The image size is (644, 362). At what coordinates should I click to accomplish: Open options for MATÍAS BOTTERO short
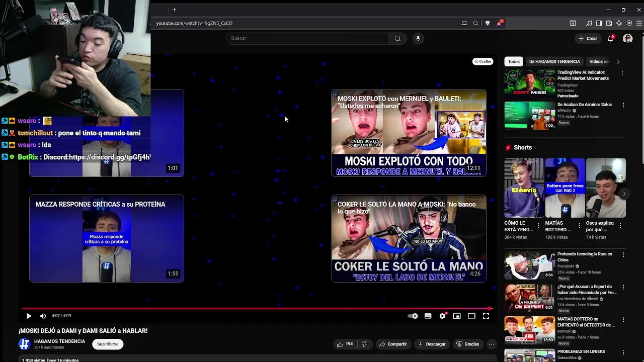[x=579, y=226]
